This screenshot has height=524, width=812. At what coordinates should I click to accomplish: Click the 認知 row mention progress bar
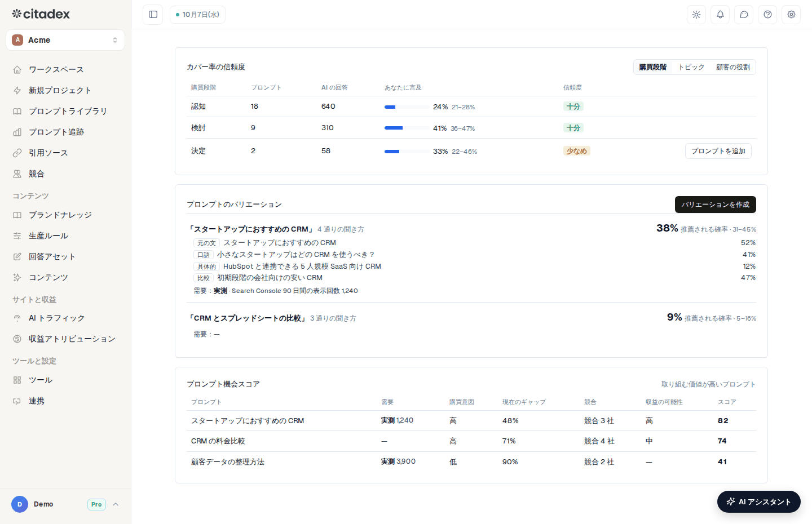406,106
